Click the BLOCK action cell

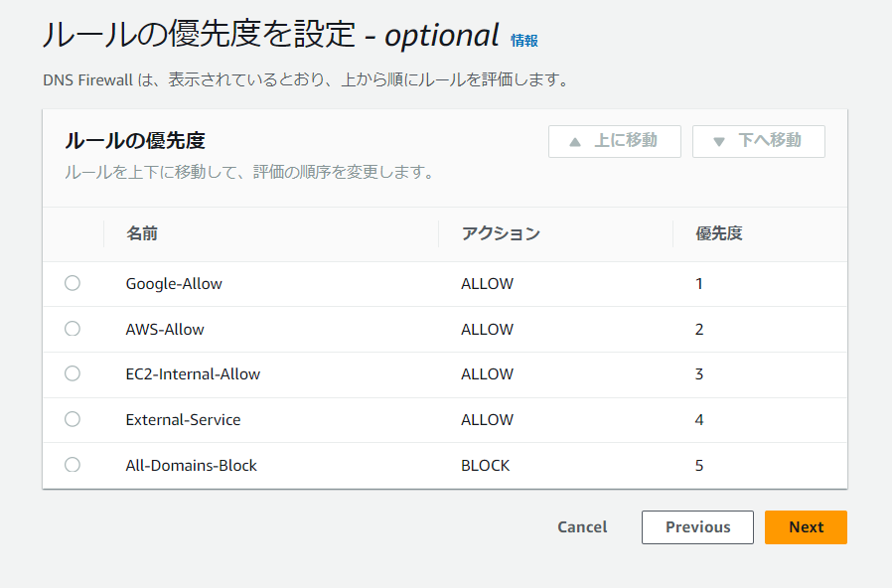(485, 465)
